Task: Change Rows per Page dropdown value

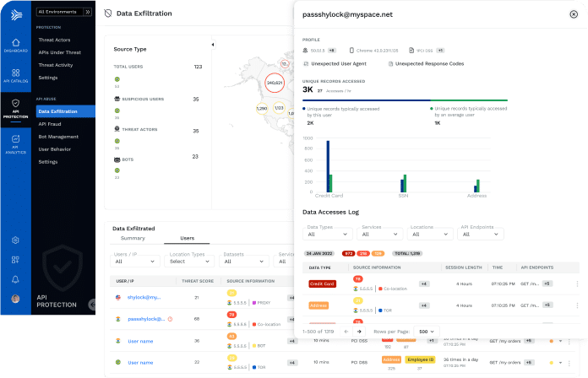Action: 426,332
